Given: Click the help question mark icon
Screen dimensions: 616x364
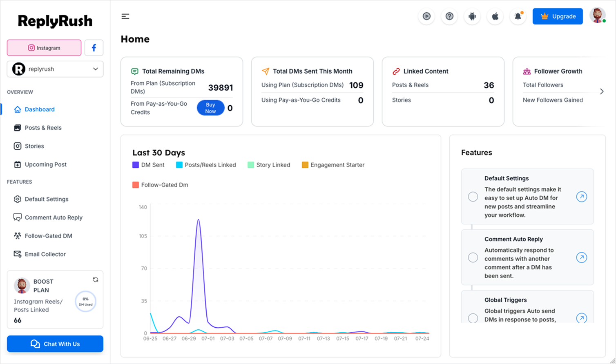Looking at the screenshot, I should 449,16.
